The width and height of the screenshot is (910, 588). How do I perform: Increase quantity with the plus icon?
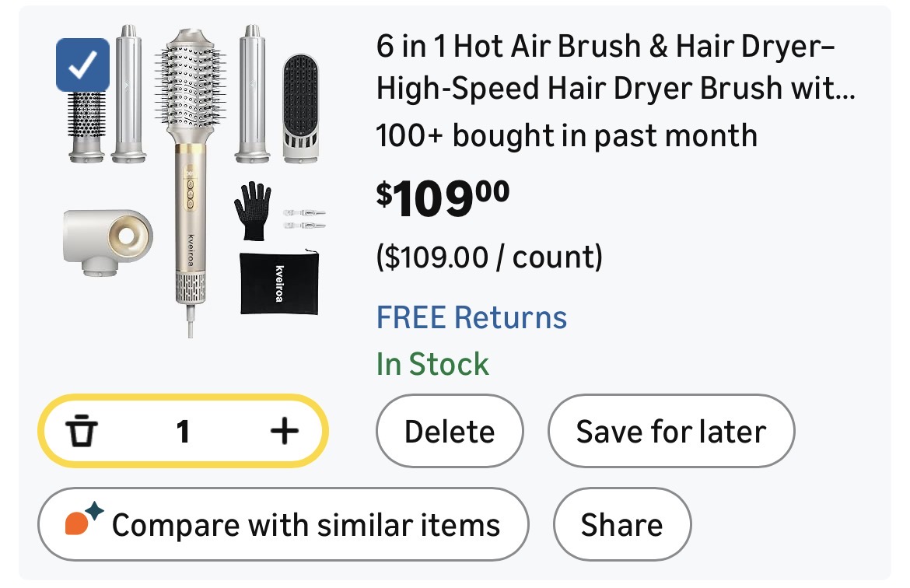[x=284, y=430]
